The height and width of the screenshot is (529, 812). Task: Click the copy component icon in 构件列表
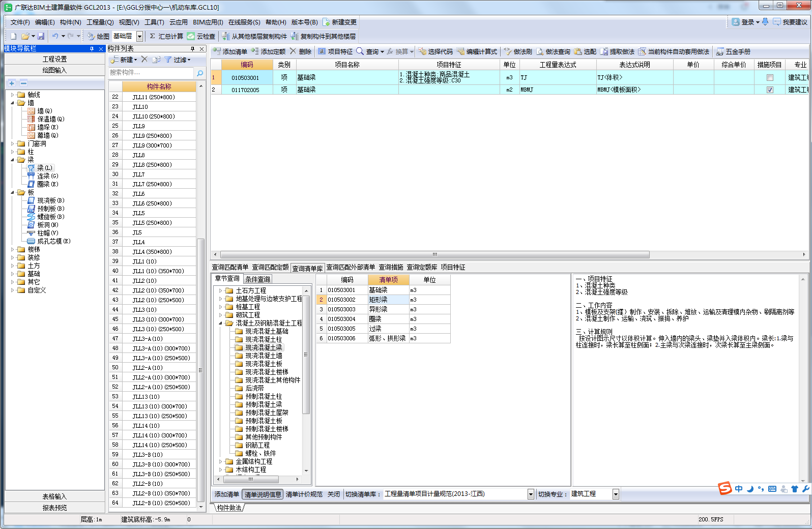click(156, 60)
